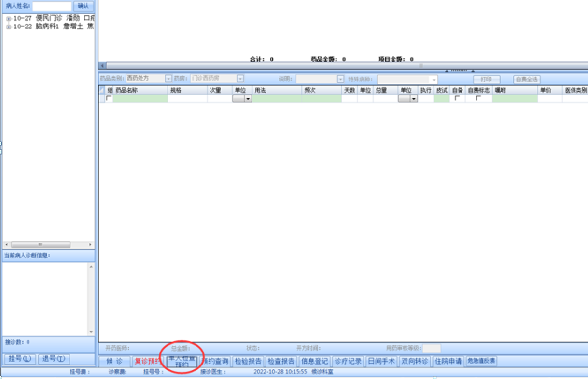Click the 挂号(L) button
Screen dimensions: 588x379
20,359
